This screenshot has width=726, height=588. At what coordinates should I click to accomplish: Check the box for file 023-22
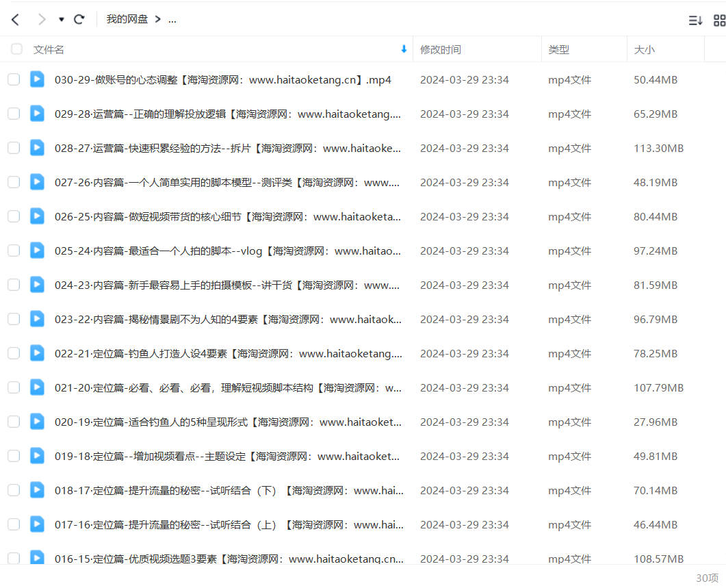[x=14, y=319]
